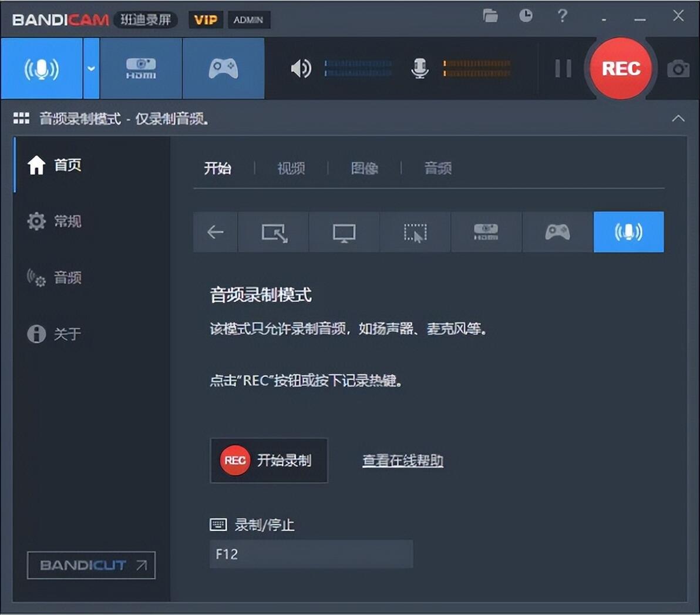Image resolution: width=700 pixels, height=615 pixels.
Task: Click the pause recording button
Action: (563, 68)
